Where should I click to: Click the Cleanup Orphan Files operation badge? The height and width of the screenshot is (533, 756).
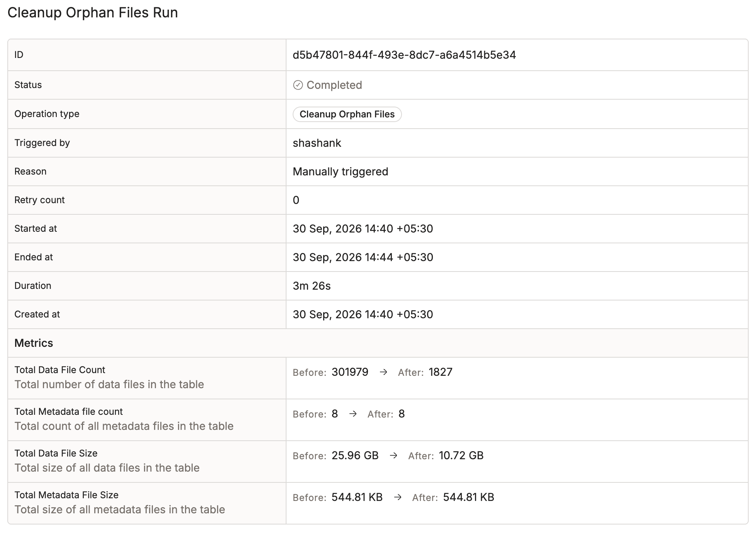[x=347, y=114]
